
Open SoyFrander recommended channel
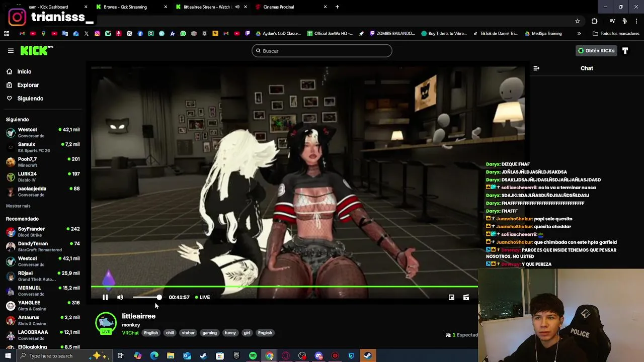point(43,232)
